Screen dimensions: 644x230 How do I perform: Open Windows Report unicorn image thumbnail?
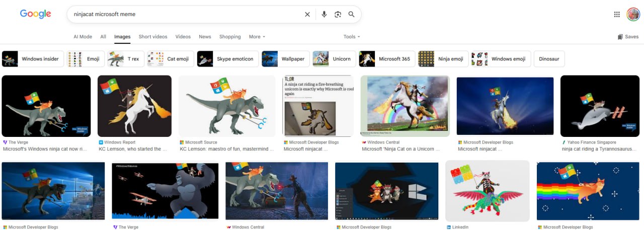[x=134, y=106]
